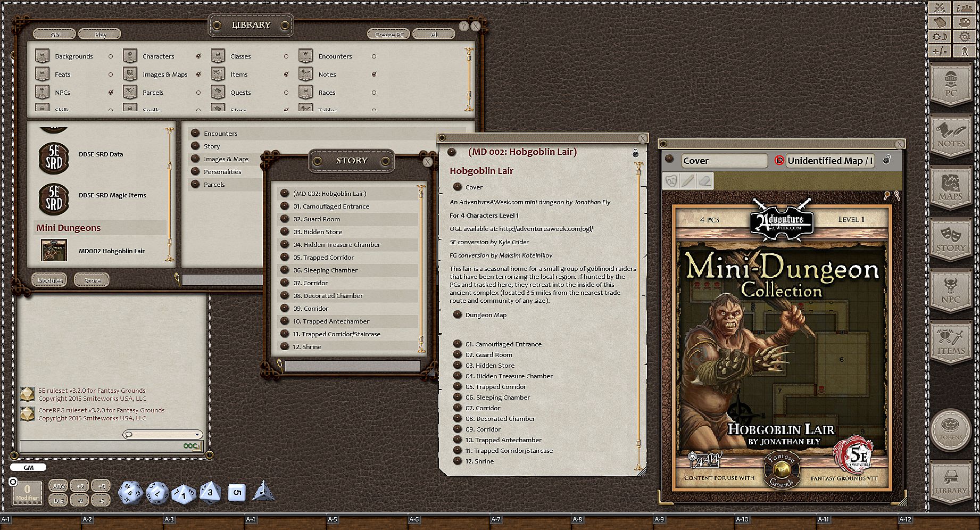The width and height of the screenshot is (980, 530).
Task: Open the Party Sheet icon
Action: coord(964,7)
